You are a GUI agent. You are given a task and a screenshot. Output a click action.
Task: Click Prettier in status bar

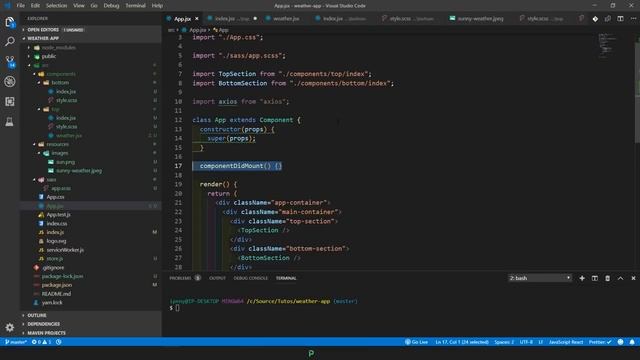click(x=600, y=342)
